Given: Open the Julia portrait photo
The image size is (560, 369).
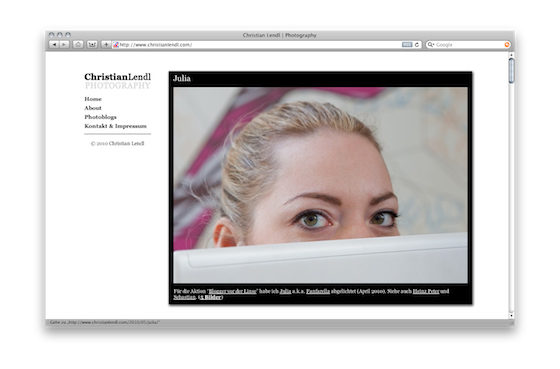Looking at the screenshot, I should [x=320, y=185].
